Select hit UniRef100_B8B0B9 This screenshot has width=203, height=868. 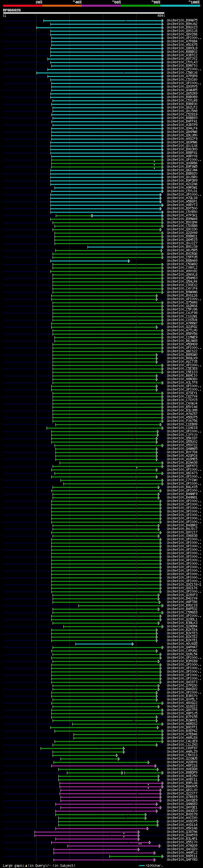point(182,97)
